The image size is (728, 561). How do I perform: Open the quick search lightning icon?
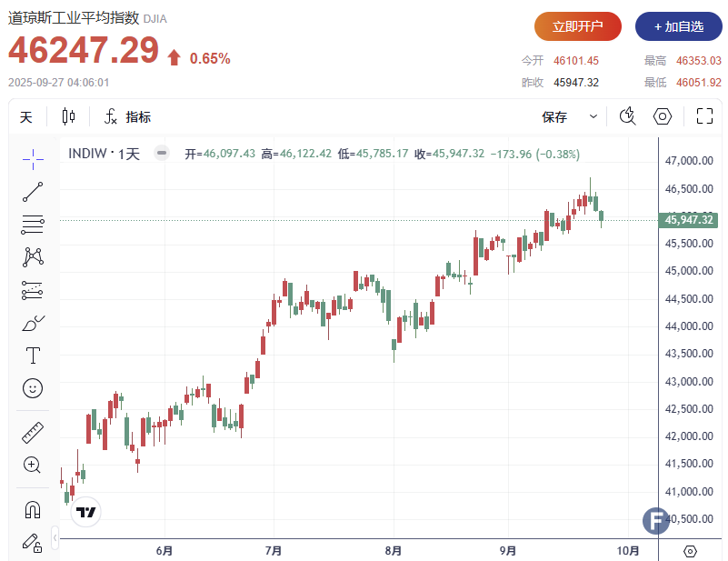click(x=628, y=116)
